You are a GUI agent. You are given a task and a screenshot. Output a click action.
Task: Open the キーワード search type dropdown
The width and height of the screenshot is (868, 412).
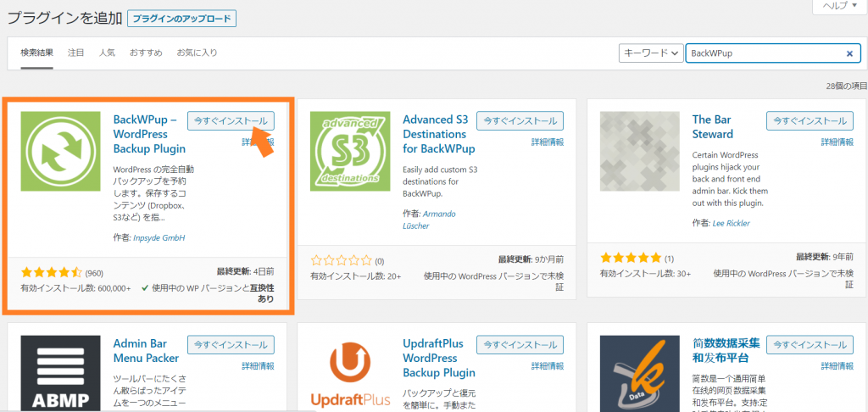point(650,53)
